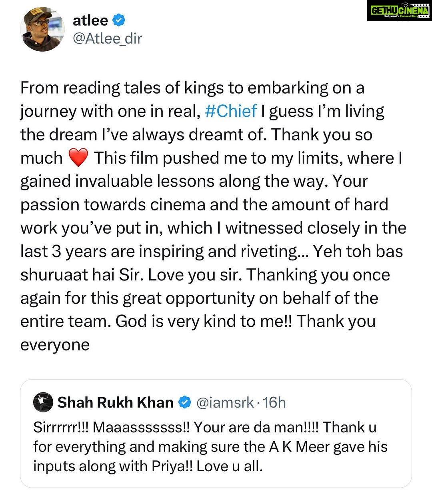Viewport: 432px width, 504px height.
Task: Click 'Yeh toh bas' phrase in the tweet
Action: 358,251
